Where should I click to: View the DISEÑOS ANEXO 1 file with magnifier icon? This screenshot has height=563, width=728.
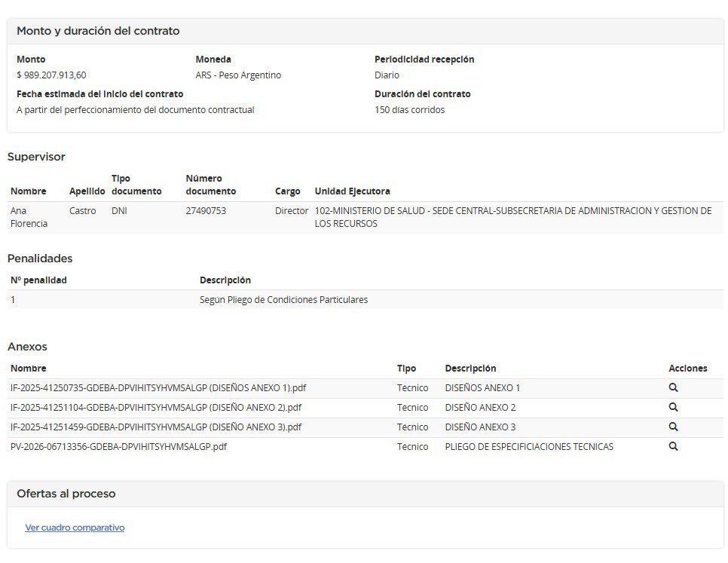pos(673,387)
